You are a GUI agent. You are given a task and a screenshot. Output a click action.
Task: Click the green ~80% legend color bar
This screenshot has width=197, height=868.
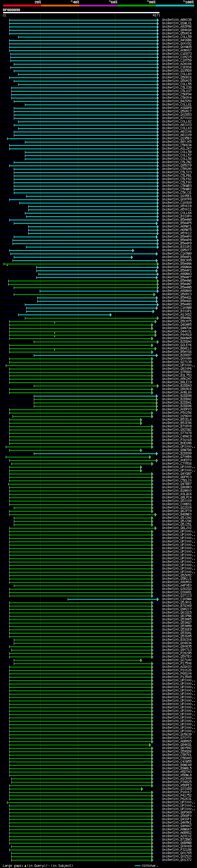coord(136,6)
